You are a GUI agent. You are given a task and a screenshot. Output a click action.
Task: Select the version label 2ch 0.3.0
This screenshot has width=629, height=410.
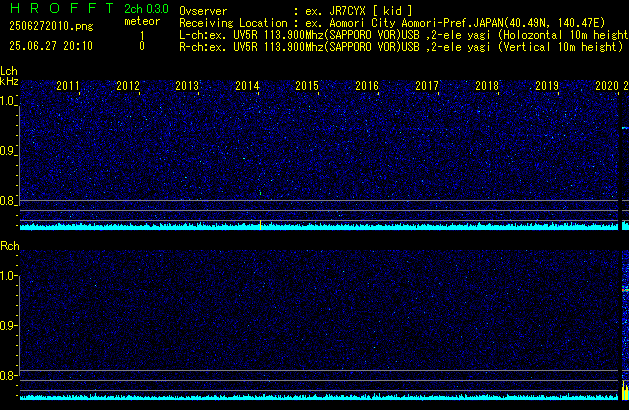tap(146, 8)
